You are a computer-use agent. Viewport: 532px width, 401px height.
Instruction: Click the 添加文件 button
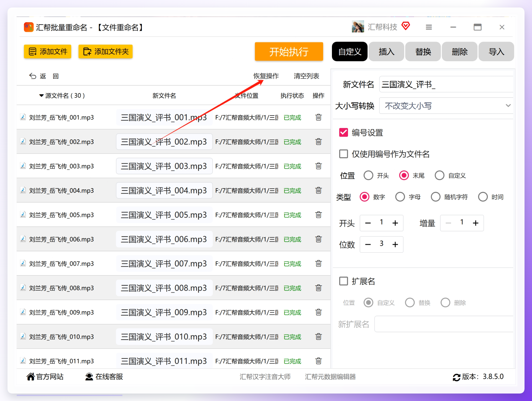[x=47, y=52]
